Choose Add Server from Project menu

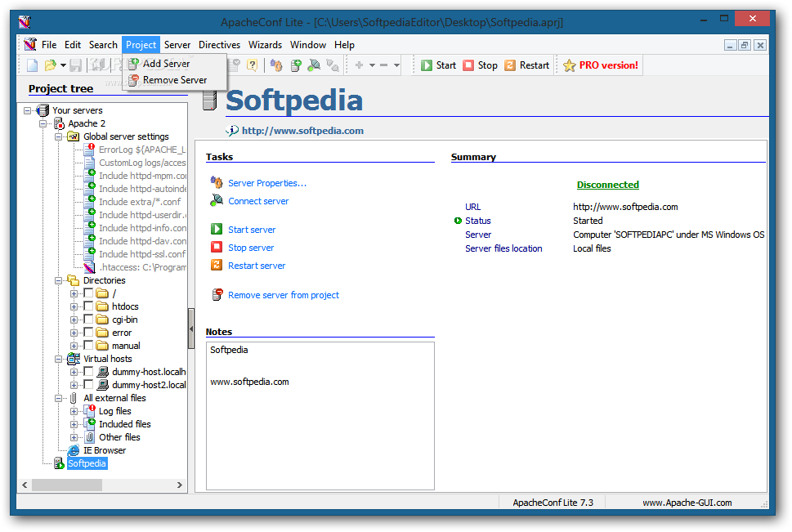click(174, 64)
